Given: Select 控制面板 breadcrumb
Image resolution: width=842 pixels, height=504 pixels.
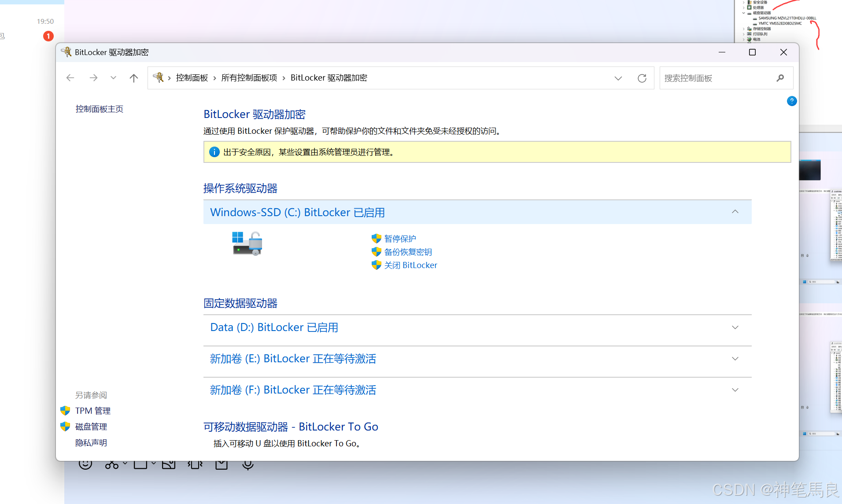Looking at the screenshot, I should [x=192, y=78].
